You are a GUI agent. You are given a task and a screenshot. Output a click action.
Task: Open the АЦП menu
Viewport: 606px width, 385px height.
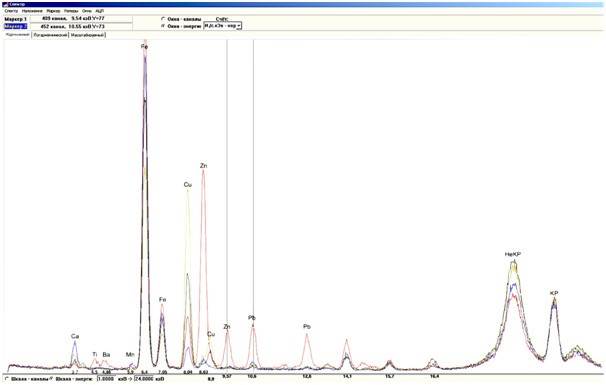(x=99, y=11)
